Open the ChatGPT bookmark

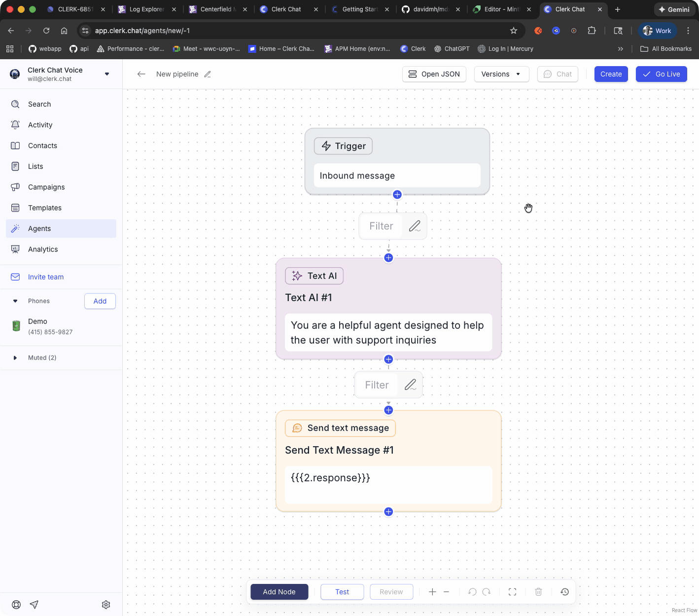[452, 49]
